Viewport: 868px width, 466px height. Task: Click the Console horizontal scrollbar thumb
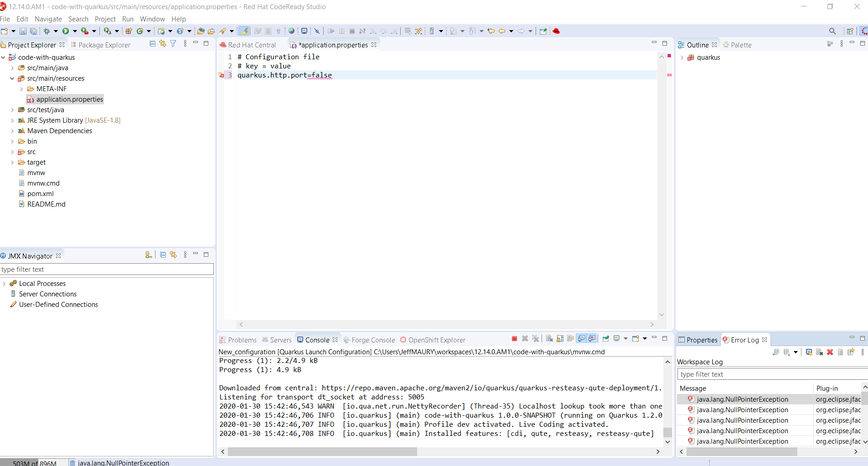322,451
